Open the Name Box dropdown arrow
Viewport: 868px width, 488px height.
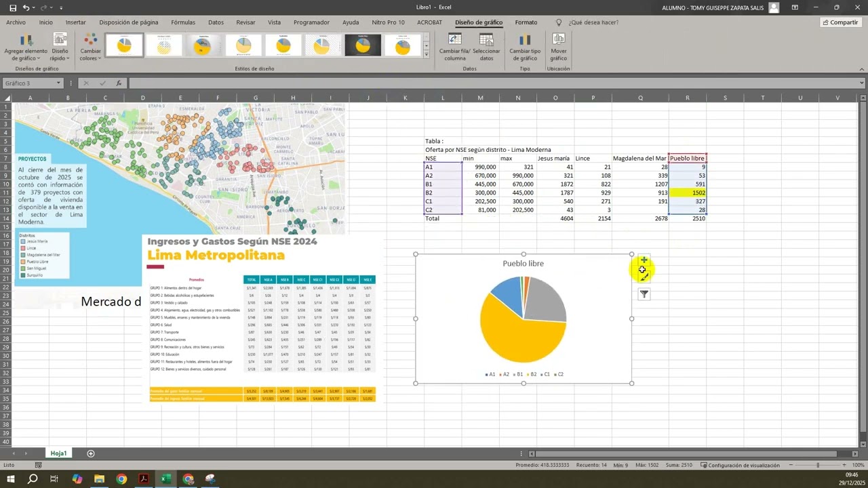pos(58,83)
